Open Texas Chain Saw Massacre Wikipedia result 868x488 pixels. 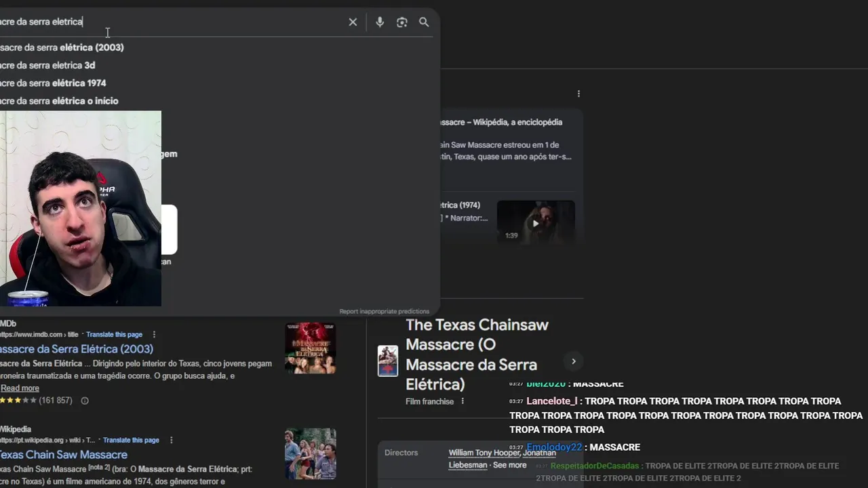[63, 455]
